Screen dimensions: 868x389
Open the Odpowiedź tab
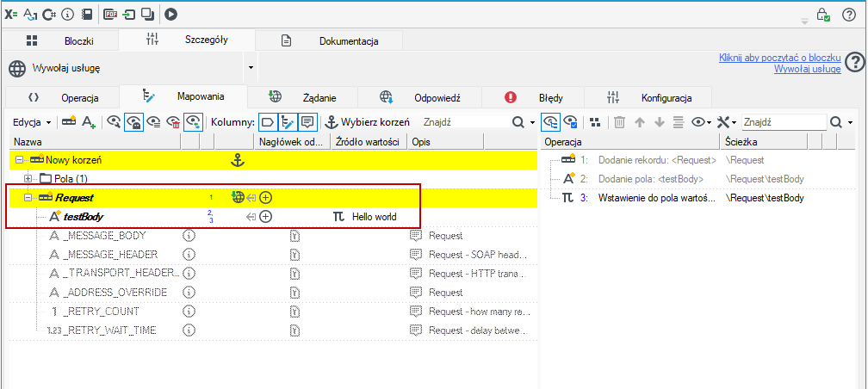point(419,98)
